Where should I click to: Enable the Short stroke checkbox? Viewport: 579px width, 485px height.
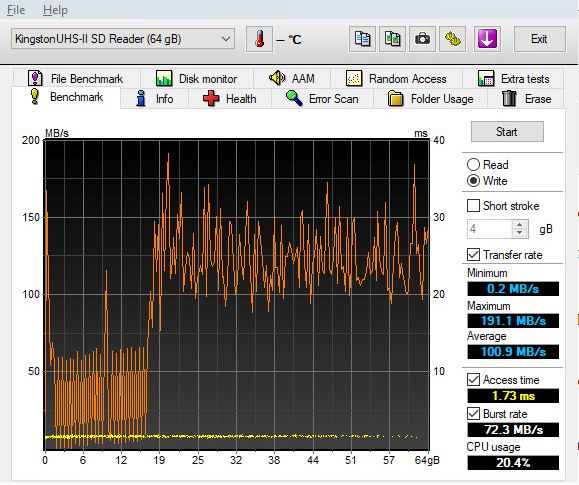pos(473,206)
